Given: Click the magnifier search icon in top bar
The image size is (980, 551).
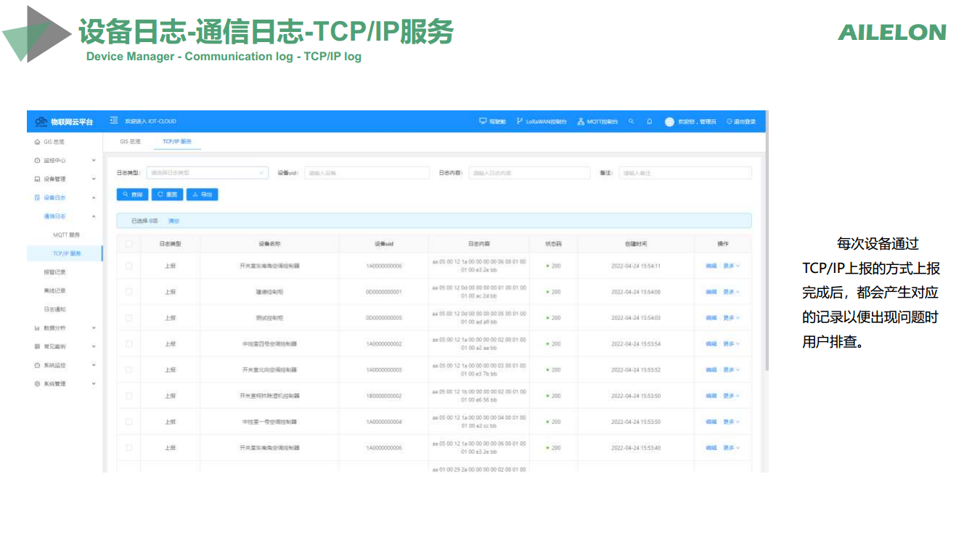Looking at the screenshot, I should 632,121.
